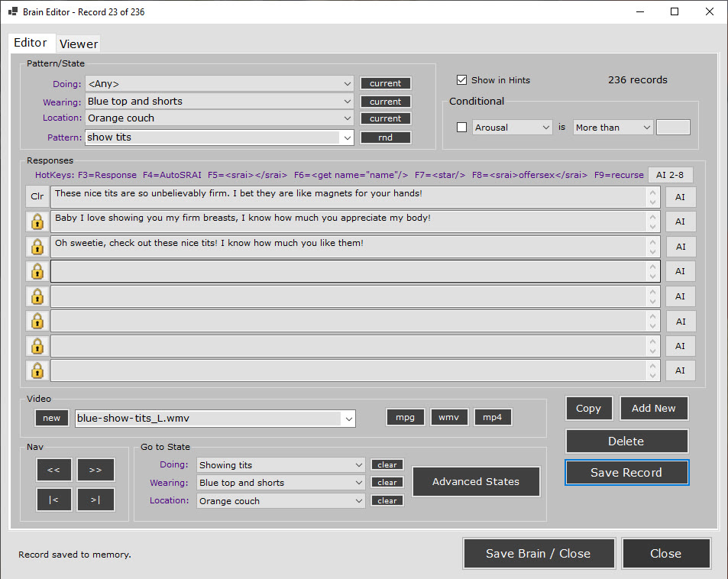Image resolution: width=728 pixels, height=579 pixels.
Task: Choose the mpg video format button
Action: 406,417
